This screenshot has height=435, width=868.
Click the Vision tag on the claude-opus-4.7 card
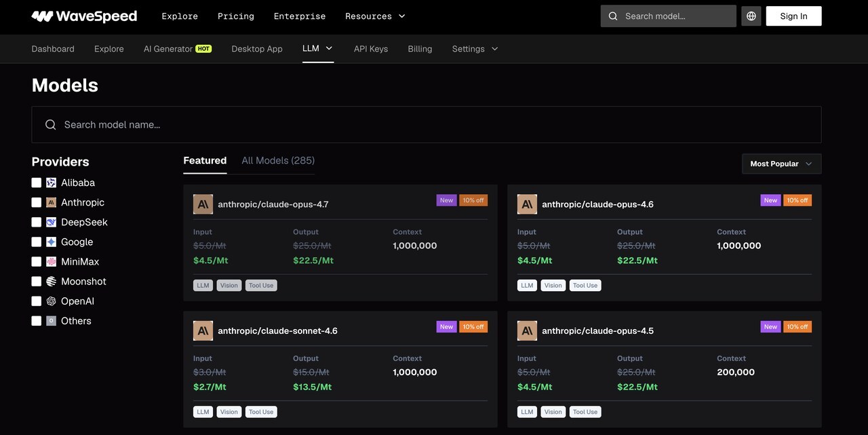pos(229,286)
